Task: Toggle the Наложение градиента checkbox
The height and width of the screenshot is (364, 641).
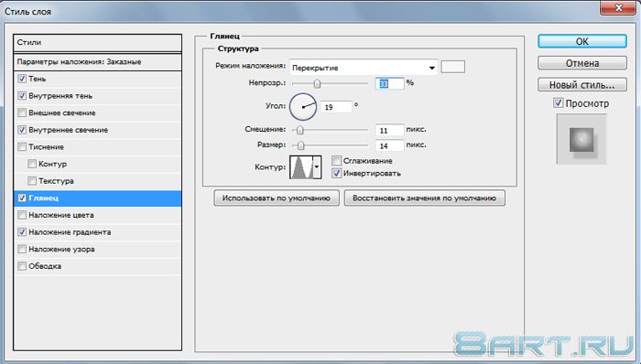Action: 22,232
